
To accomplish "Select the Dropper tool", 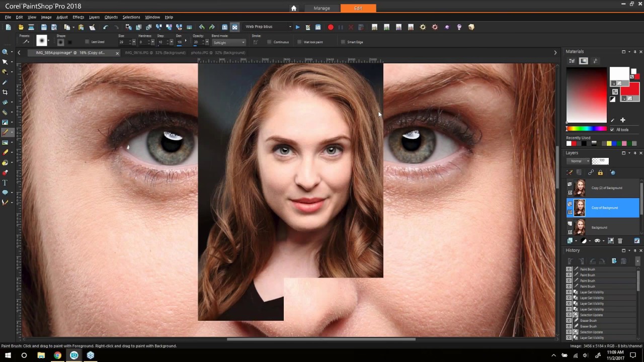I will tap(5, 82).
